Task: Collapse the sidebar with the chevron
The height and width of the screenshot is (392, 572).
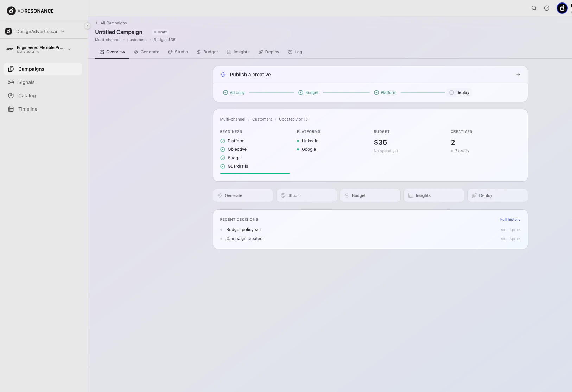Action: [x=88, y=25]
